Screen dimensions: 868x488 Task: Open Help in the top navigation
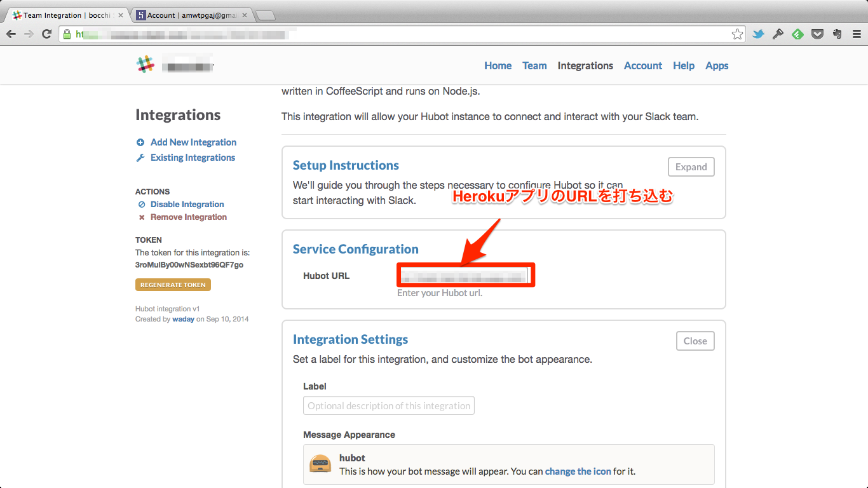[684, 65]
